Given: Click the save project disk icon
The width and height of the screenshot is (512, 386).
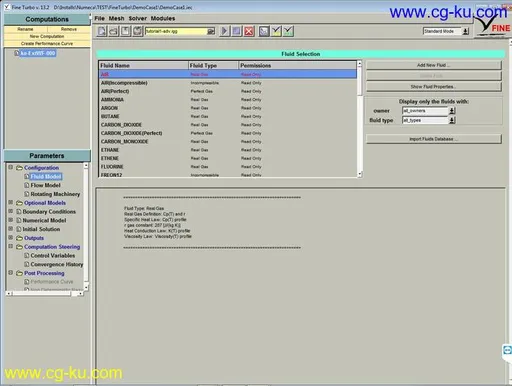Looking at the screenshot, I should pos(126,31).
